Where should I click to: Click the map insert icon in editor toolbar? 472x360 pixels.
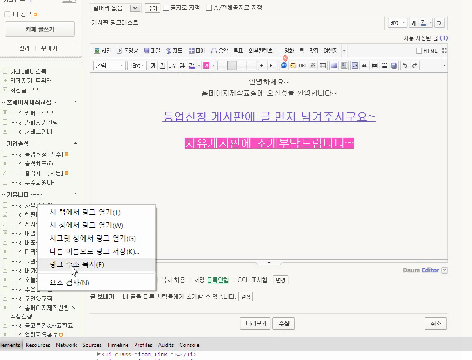click(x=174, y=50)
